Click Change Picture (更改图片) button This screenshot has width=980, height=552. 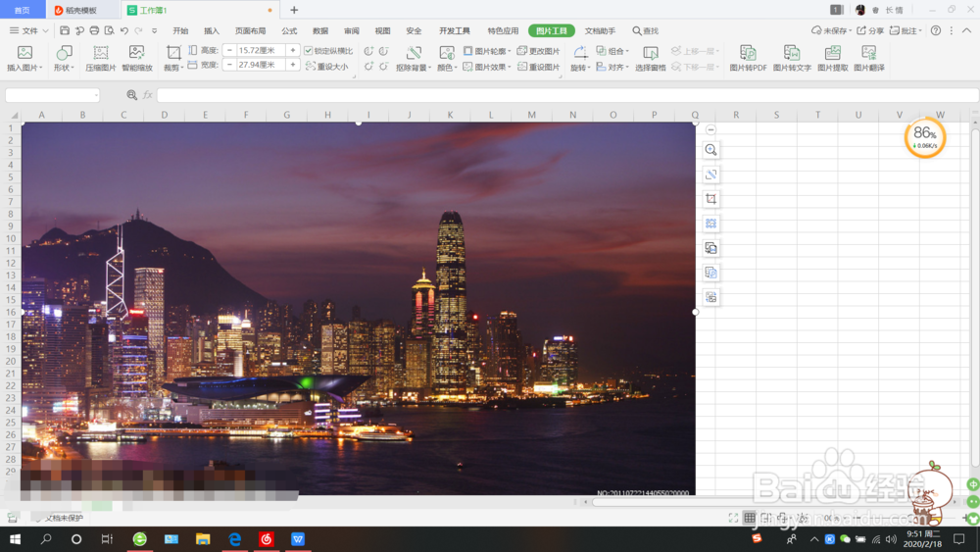click(x=538, y=51)
